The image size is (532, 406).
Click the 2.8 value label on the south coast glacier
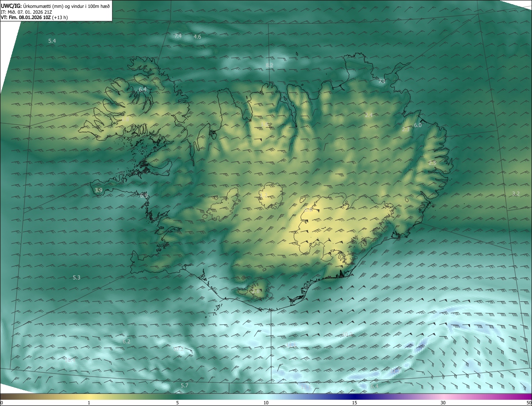(256, 291)
